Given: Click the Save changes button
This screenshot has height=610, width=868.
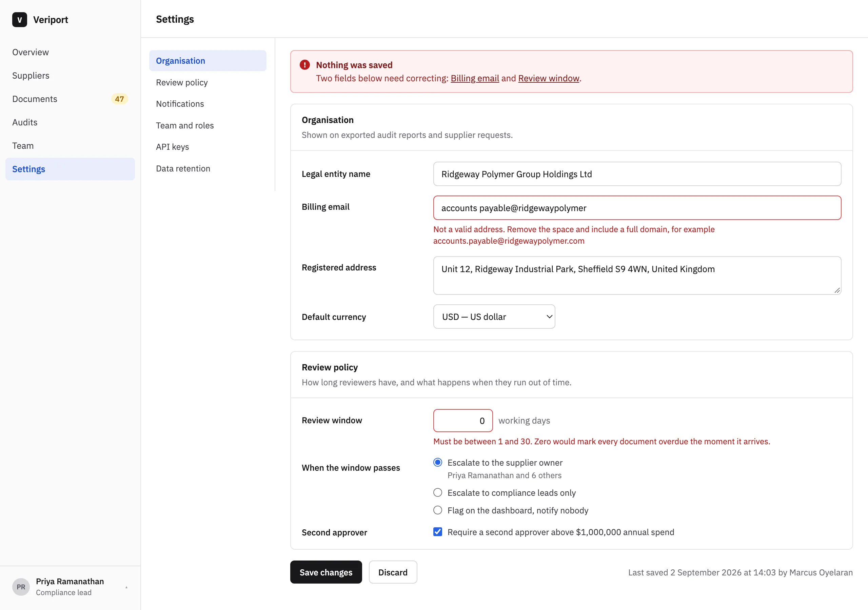Looking at the screenshot, I should pos(326,572).
